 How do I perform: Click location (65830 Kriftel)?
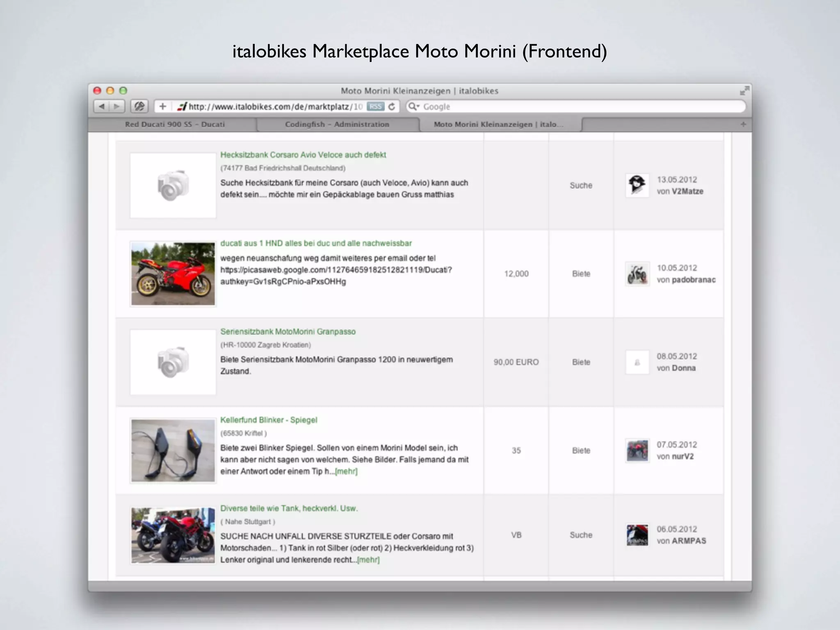pos(244,433)
